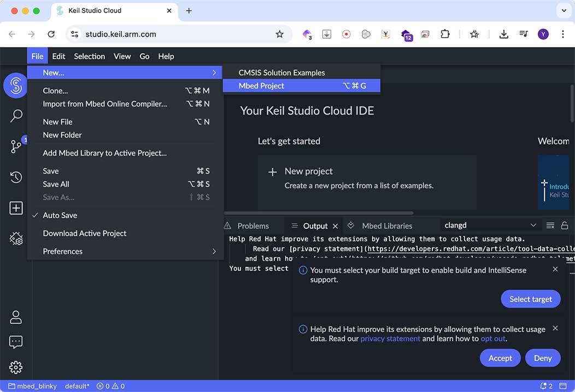Image resolution: width=575 pixels, height=392 pixels.
Task: Open the View menu
Action: point(122,56)
